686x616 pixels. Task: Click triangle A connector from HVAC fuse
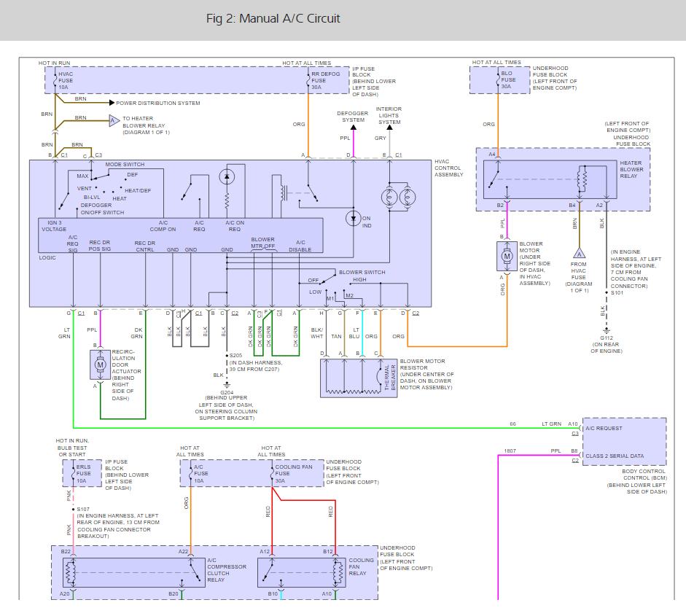580,253
